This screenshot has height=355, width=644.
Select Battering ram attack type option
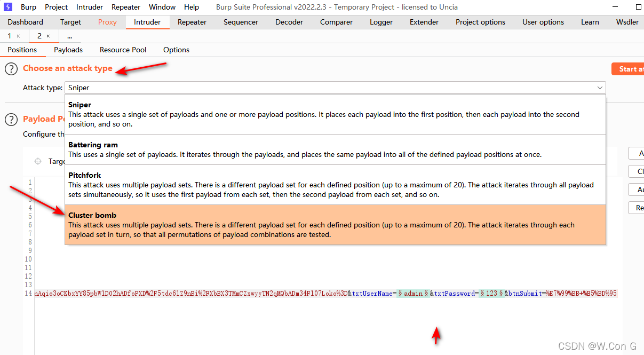point(335,149)
